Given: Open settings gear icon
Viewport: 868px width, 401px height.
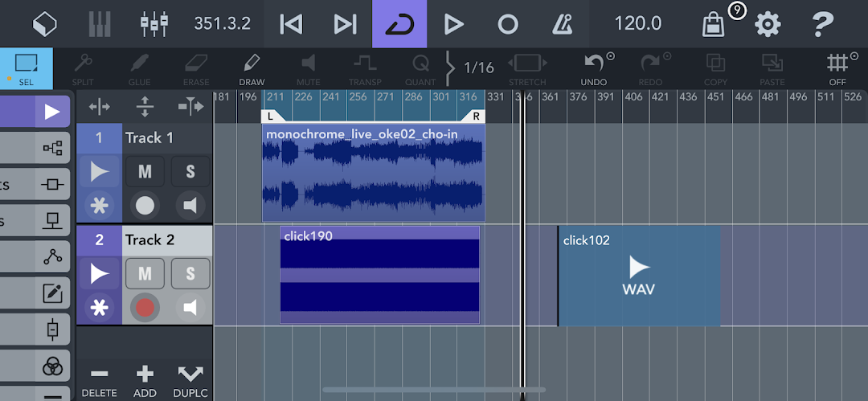Looking at the screenshot, I should click(x=768, y=24).
